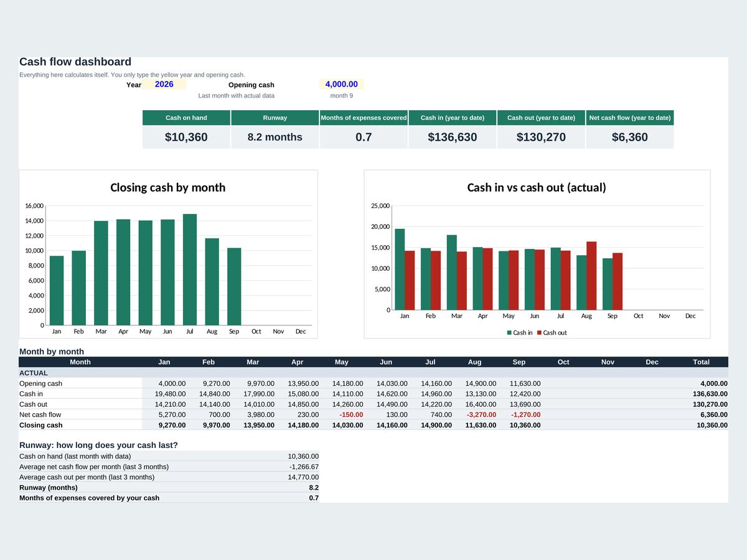The image size is (747, 560).
Task: Select average net cash flow value -1,266.67
Action: tap(297, 467)
